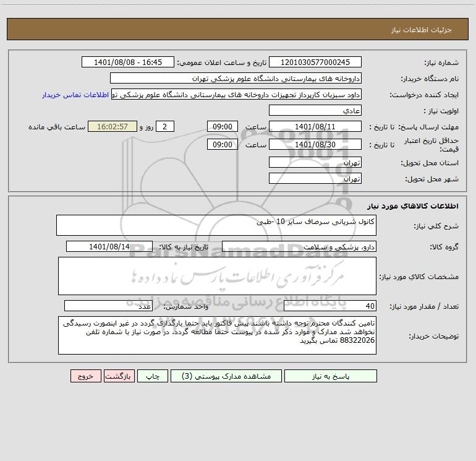Image resolution: width=476 pixels, height=461 pixels.
Task: Click the label 'شهر محل تحویل:'
Action: coord(432,179)
